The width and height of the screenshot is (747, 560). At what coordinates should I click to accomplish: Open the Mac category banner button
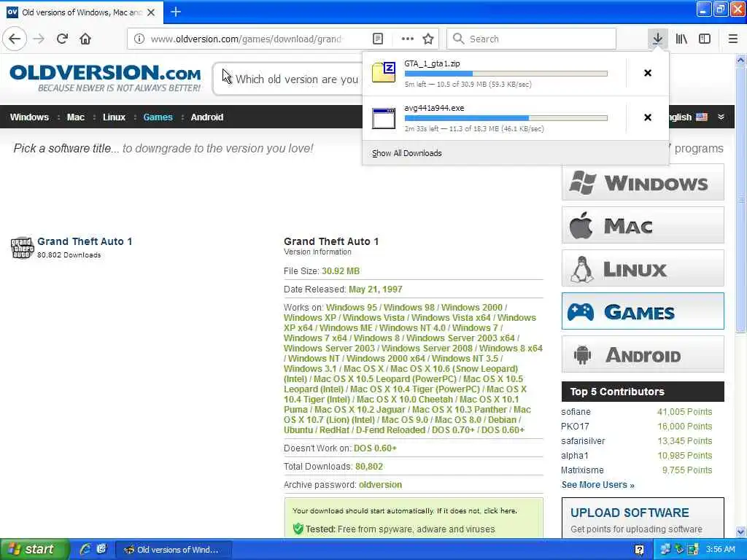pyautogui.click(x=643, y=225)
